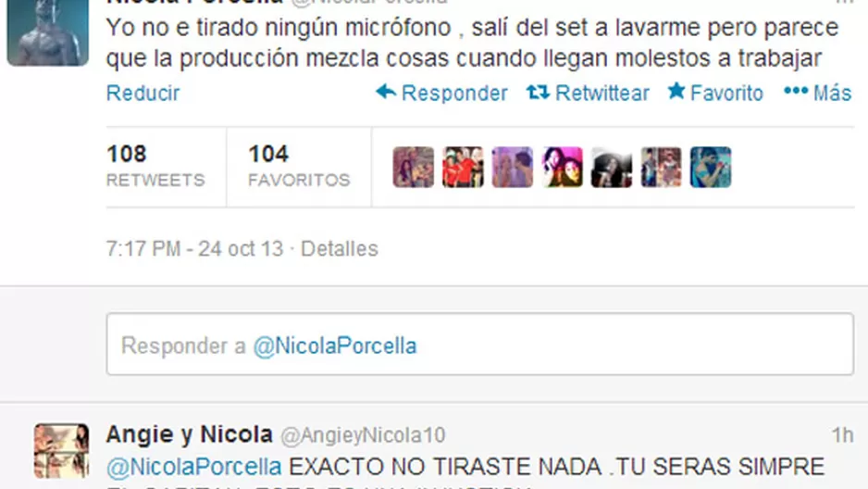Open the first retweeter avatar thumbnail
Viewport: 868px width, 489px height.
(414, 168)
